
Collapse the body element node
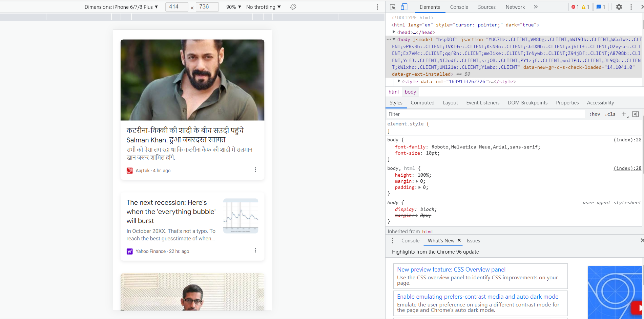394,39
